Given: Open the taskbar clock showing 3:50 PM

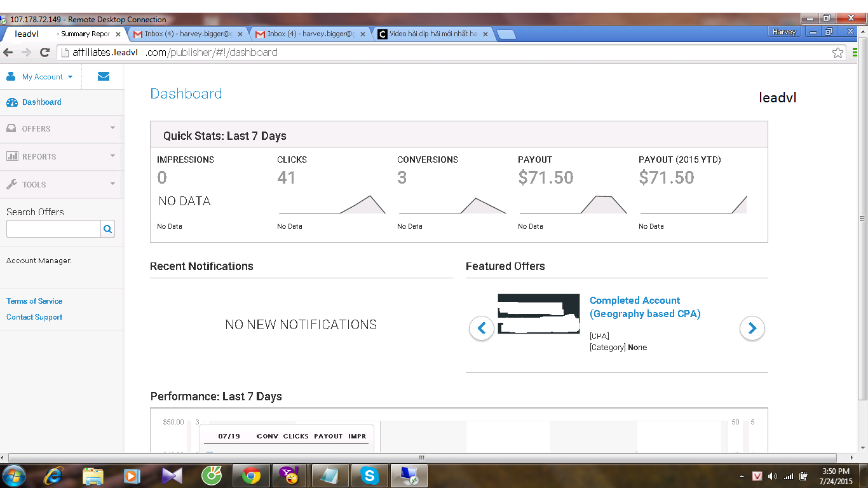Looking at the screenshot, I should pos(836,476).
